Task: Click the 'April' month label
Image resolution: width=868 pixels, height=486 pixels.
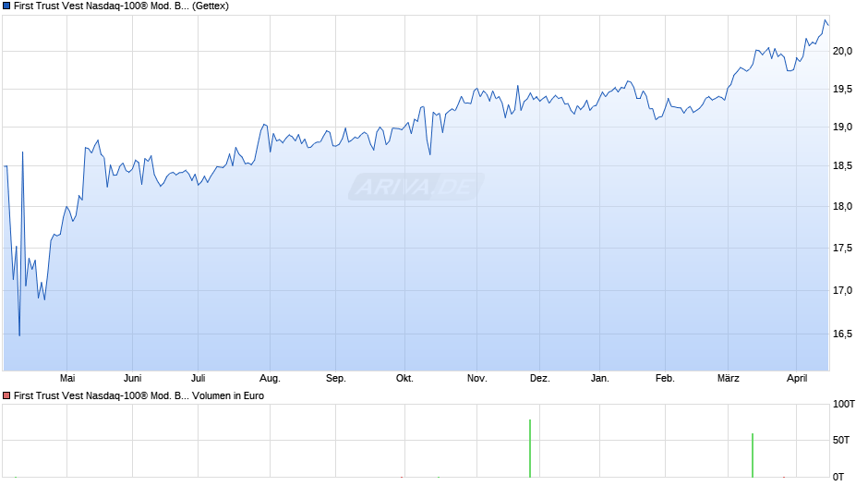Action: pyautogui.click(x=797, y=378)
